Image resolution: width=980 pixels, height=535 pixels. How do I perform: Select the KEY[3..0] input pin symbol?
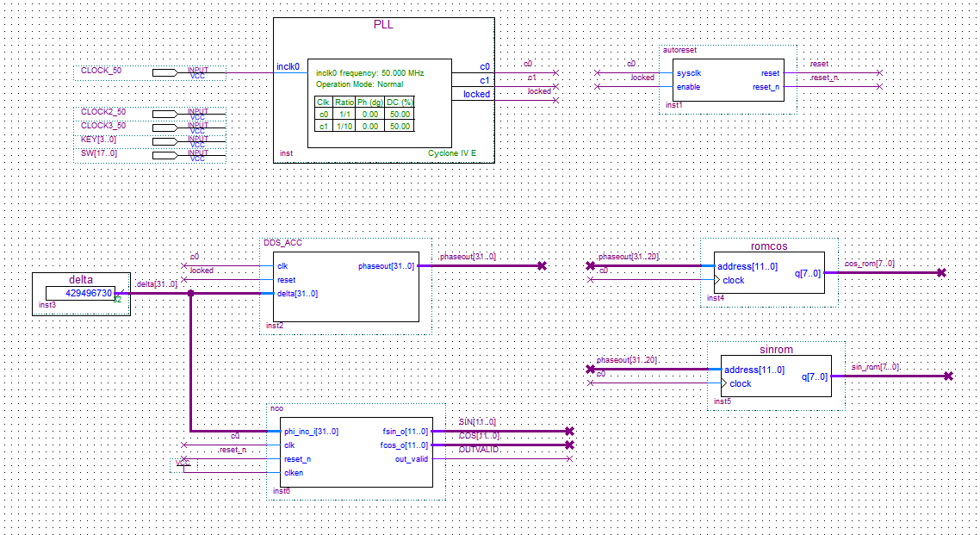[171, 141]
